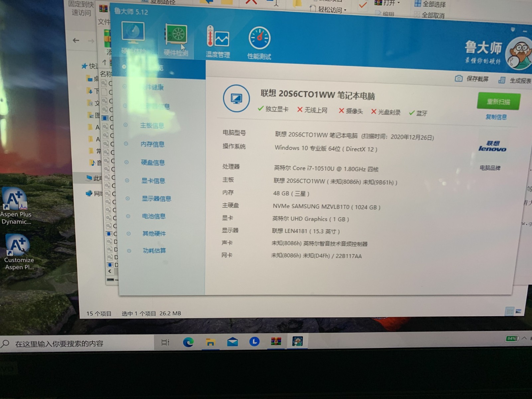Select 功耗估算 in the sidebar
Image resolution: width=532 pixels, height=399 pixels.
click(154, 250)
